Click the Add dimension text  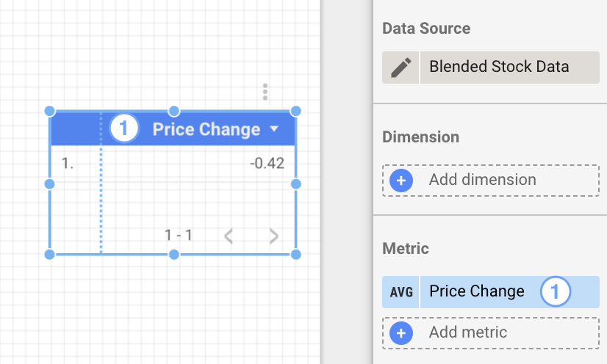point(482,181)
